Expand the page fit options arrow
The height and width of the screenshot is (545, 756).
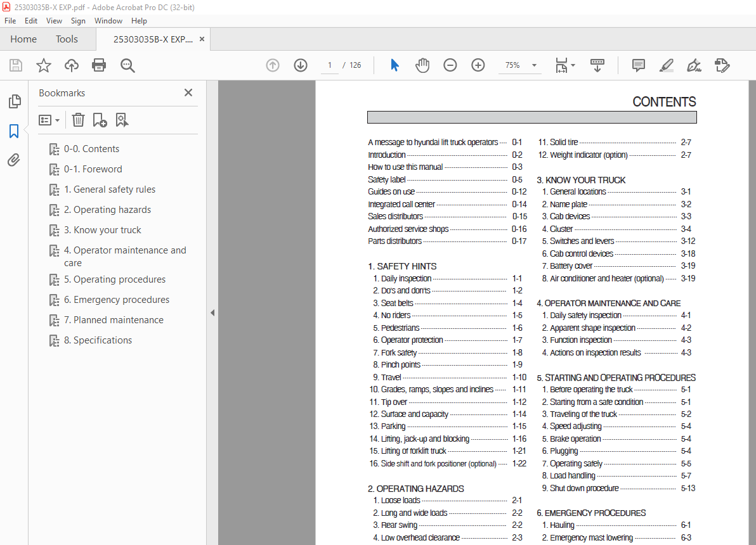tap(573, 65)
